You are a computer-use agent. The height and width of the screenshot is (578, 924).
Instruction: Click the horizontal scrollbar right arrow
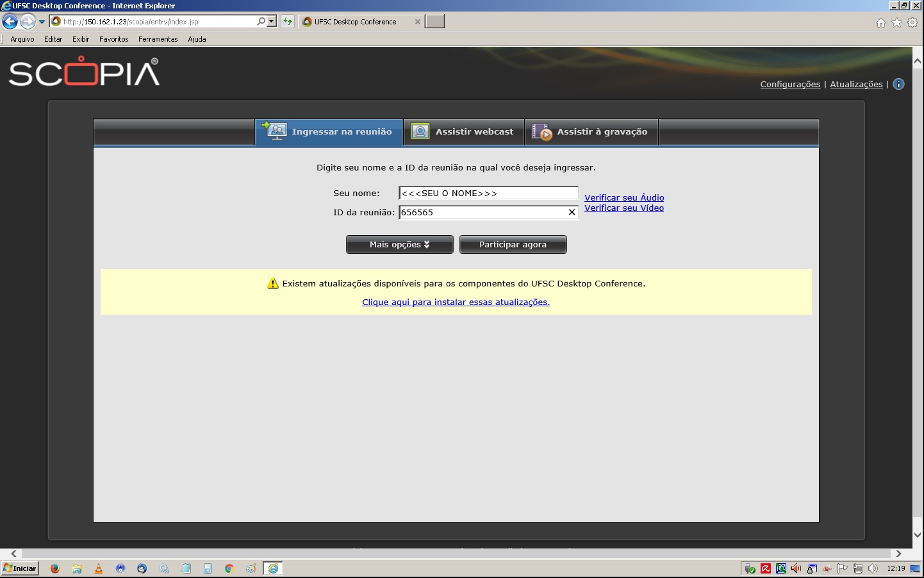(898, 554)
